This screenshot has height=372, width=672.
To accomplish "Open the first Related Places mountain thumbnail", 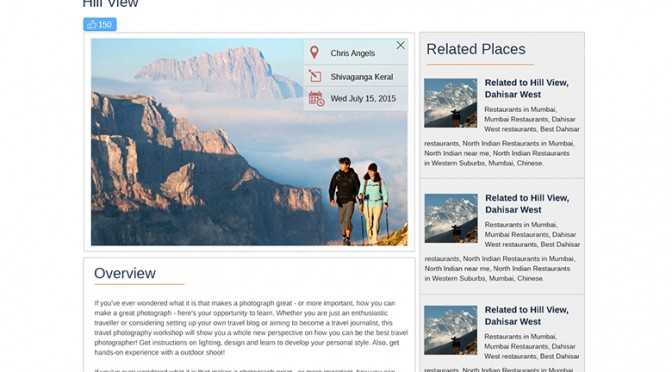I will pyautogui.click(x=450, y=103).
